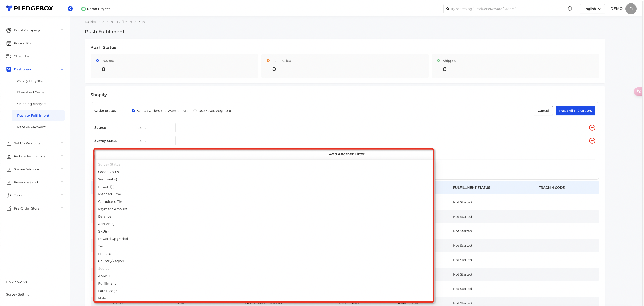Open Push to Fulfillment breadcrumb link
Image resolution: width=644 pixels, height=306 pixels.
pos(119,22)
